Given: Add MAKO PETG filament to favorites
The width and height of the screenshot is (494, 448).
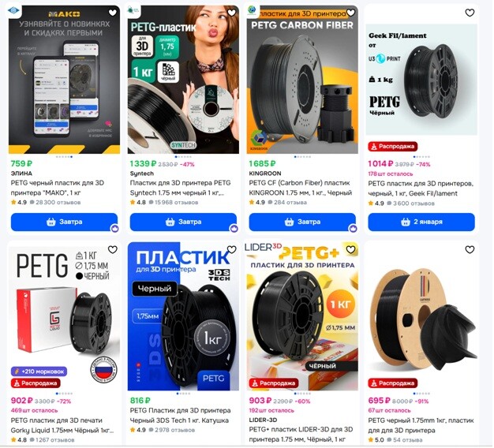Looking at the screenshot, I should pyautogui.click(x=113, y=13).
